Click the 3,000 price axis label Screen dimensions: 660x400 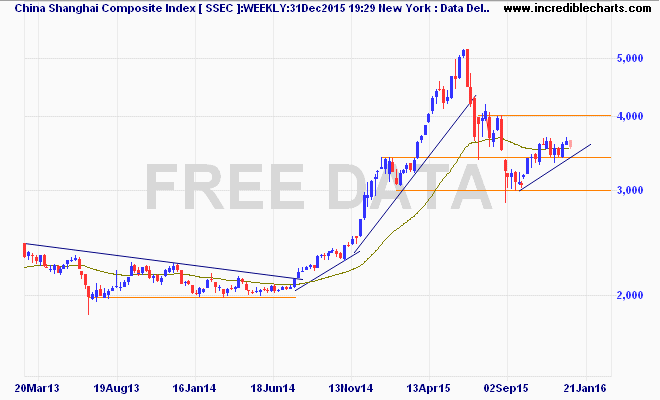click(x=630, y=190)
